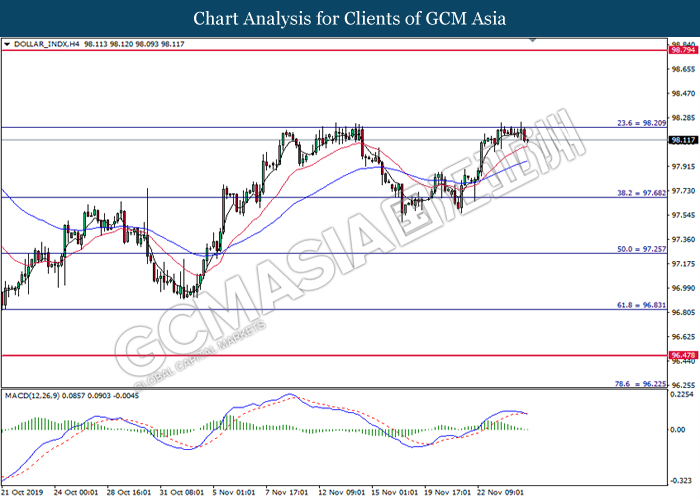Click the 98.655 value on price scale
The height and width of the screenshot is (500, 700).
(x=682, y=69)
